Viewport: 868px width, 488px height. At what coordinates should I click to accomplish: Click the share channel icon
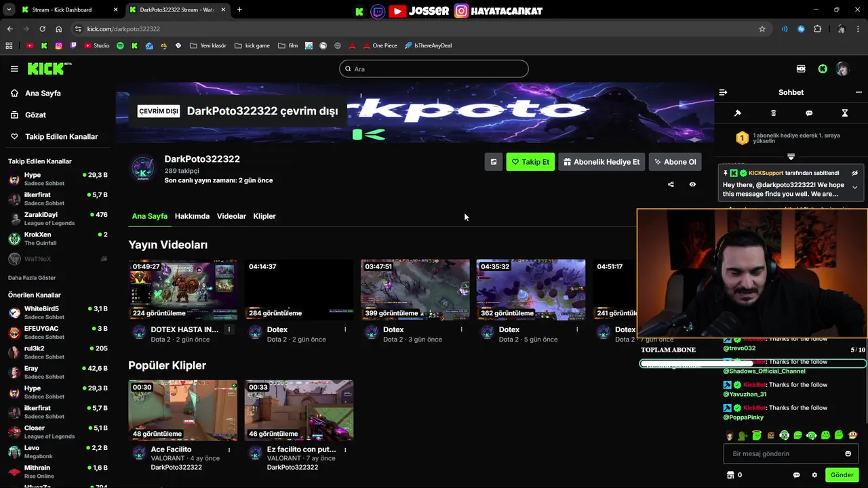click(x=671, y=184)
